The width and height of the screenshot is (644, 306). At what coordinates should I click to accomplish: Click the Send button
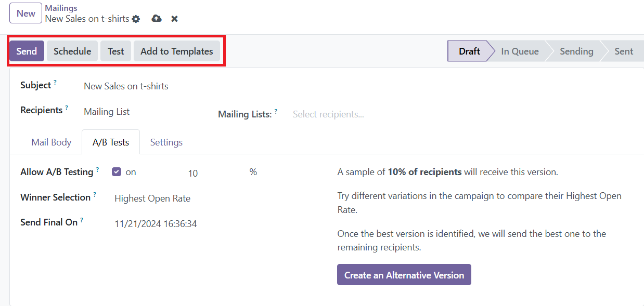point(27,51)
